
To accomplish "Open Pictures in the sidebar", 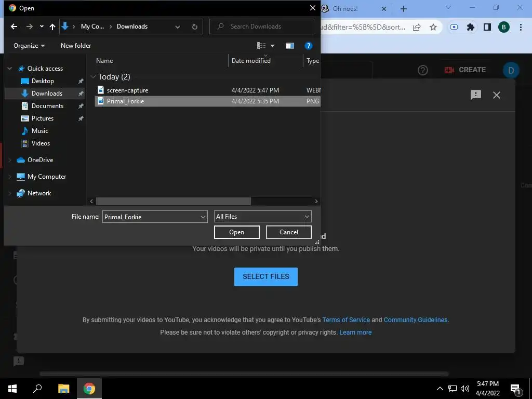I will pyautogui.click(x=43, y=118).
